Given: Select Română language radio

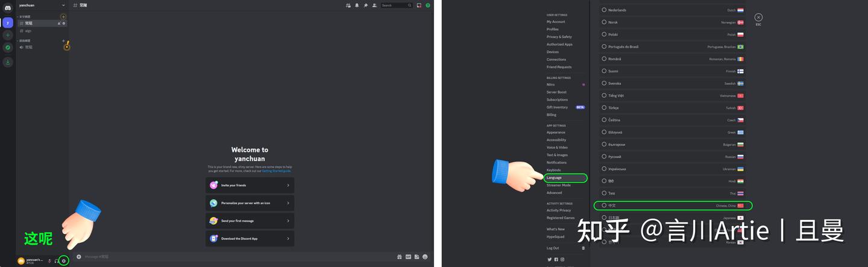Looking at the screenshot, I should (x=604, y=58).
